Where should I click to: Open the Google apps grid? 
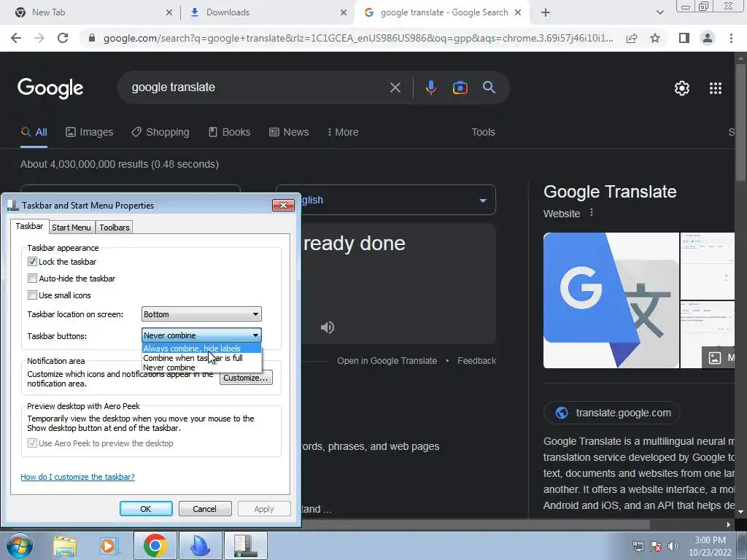(716, 88)
